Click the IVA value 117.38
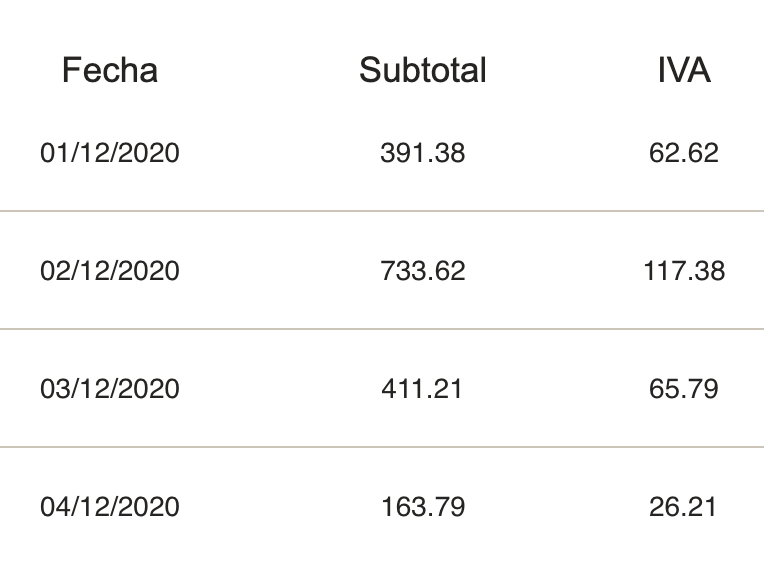The height and width of the screenshot is (562, 764). pyautogui.click(x=684, y=271)
